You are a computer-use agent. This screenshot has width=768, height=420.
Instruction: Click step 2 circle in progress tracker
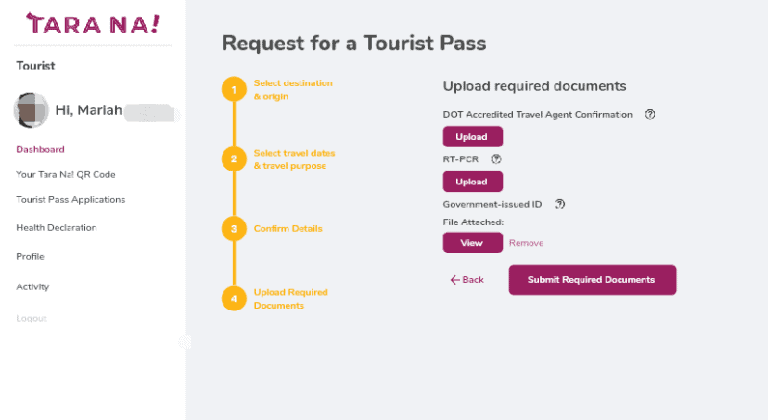point(233,158)
